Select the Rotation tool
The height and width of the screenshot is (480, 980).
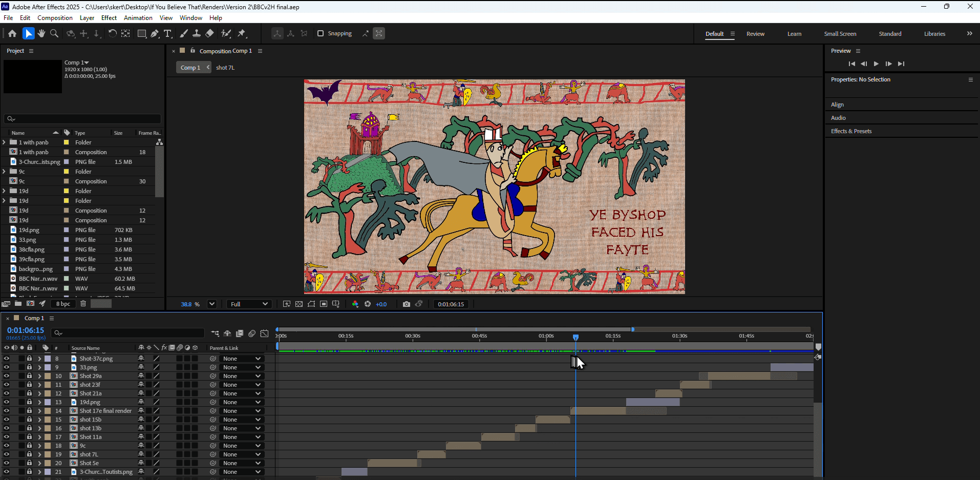(112, 33)
